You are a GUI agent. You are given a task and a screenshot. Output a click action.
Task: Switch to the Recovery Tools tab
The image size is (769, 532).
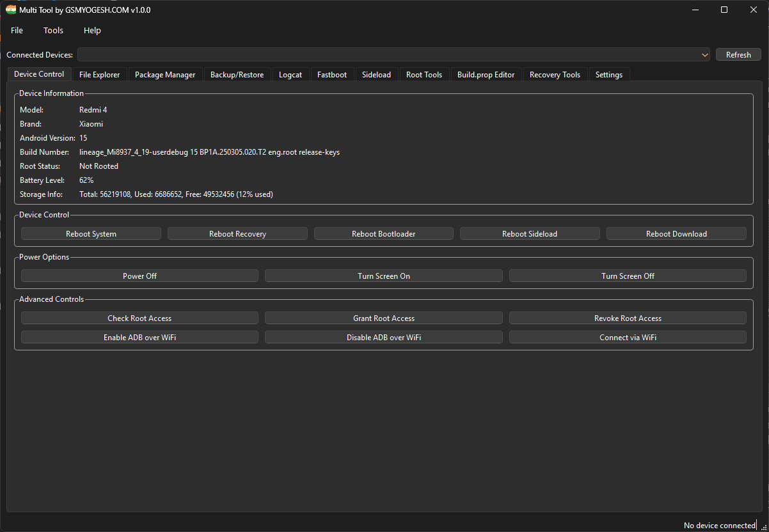click(555, 75)
